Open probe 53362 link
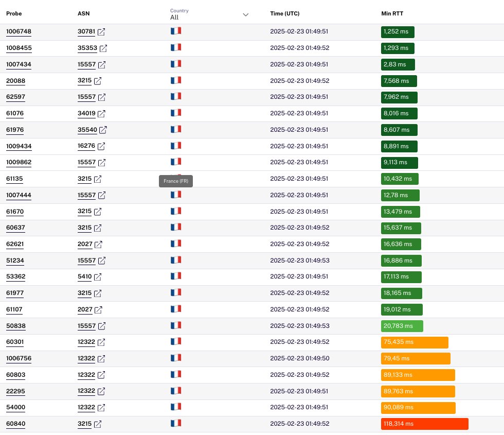The width and height of the screenshot is (504, 435). tap(16, 276)
